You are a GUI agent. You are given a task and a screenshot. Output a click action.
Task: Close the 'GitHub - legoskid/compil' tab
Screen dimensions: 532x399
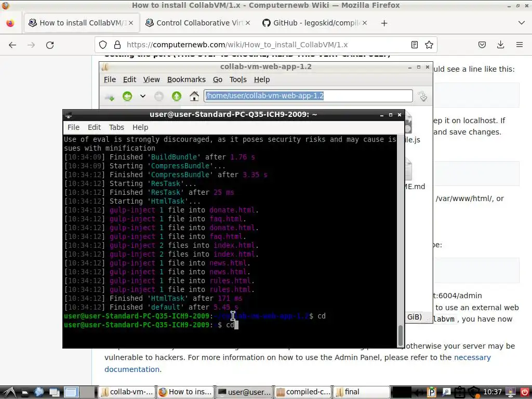[x=364, y=23]
